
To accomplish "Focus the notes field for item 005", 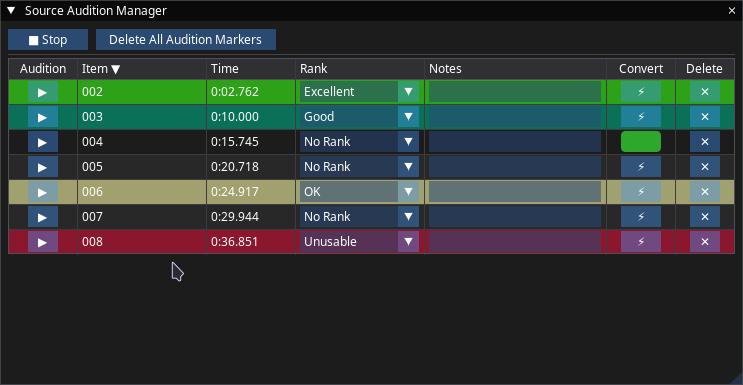I will click(x=515, y=167).
